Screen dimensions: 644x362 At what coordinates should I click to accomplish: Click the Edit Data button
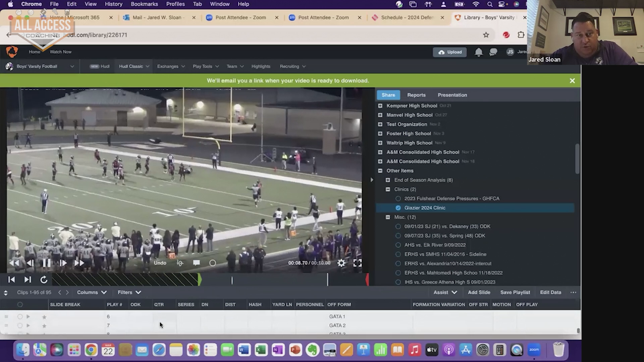point(550,292)
